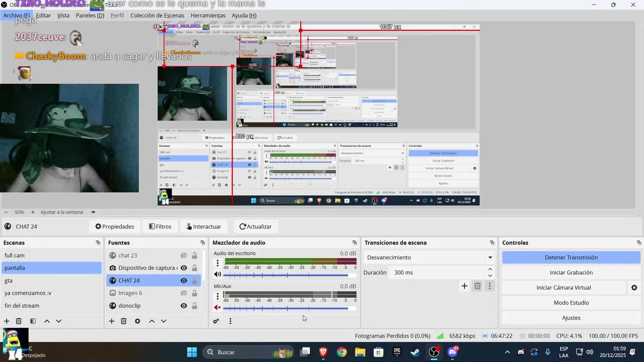Screen dimensions: 644x362
Task: Toggle lock on chat 23 source
Action: click(194, 255)
